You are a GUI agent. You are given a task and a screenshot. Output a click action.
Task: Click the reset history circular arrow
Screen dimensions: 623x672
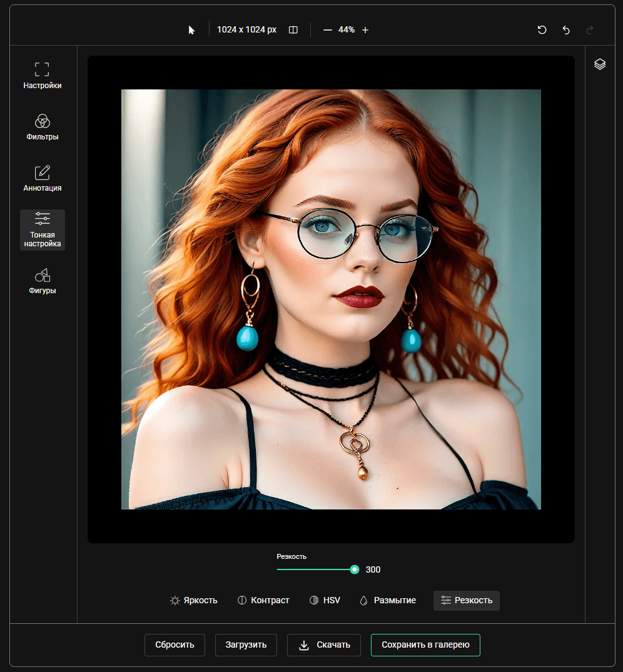[542, 30]
